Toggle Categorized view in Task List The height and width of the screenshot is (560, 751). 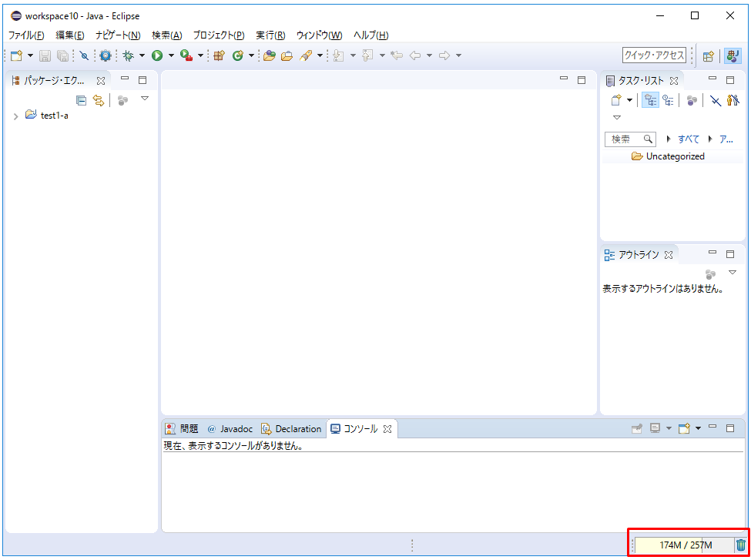tap(650, 100)
